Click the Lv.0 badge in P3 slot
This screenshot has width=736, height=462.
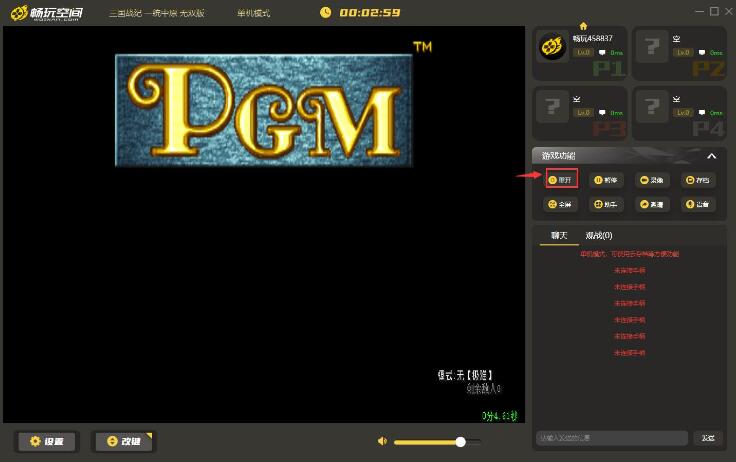[x=583, y=113]
